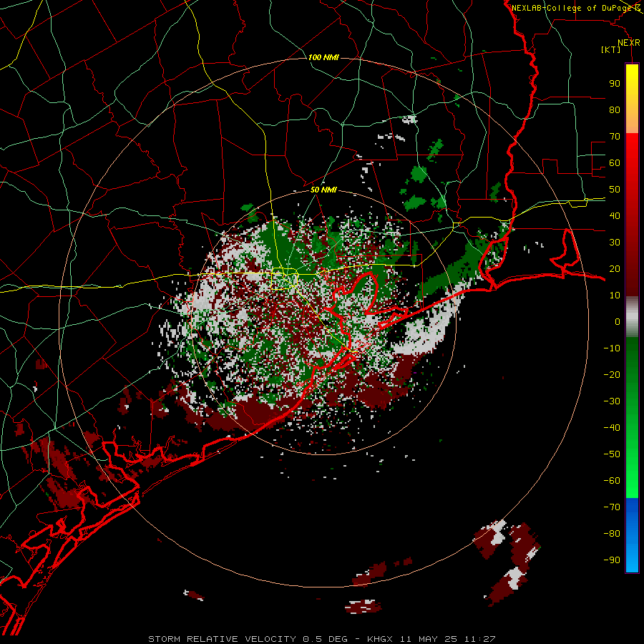This screenshot has height=644, width=644.
Task: Click the -60 value on the velocity scale
Action: (x=612, y=481)
